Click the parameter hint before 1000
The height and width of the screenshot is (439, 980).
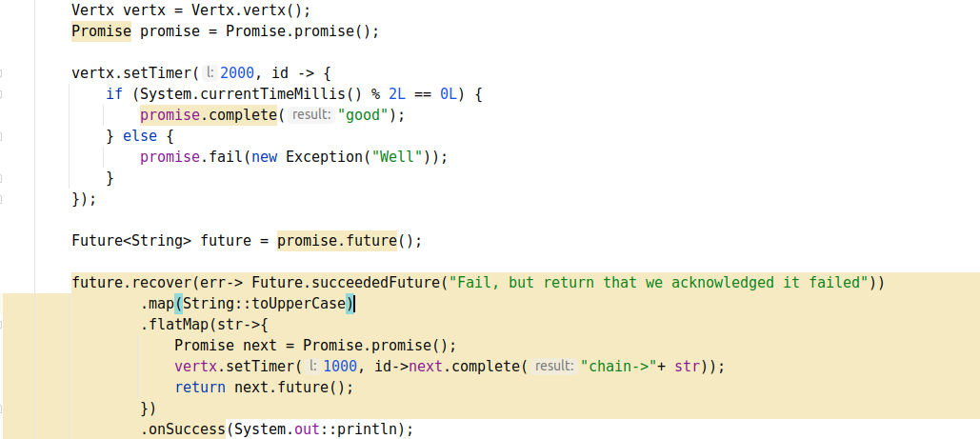pos(312,367)
